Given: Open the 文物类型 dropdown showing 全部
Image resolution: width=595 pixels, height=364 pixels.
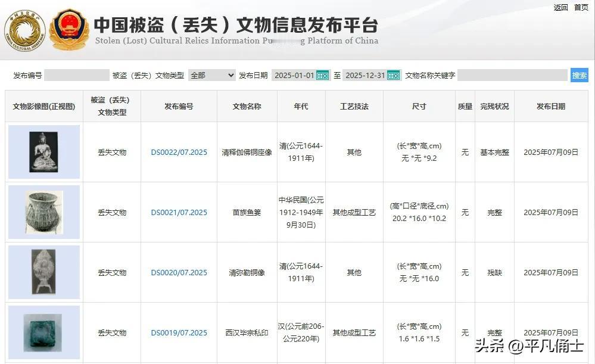Looking at the screenshot, I should pyautogui.click(x=211, y=76).
